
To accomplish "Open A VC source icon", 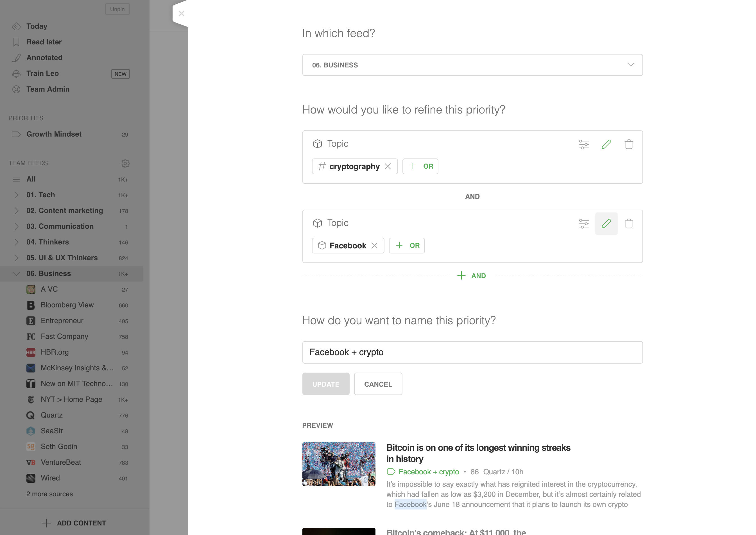I will point(31,289).
